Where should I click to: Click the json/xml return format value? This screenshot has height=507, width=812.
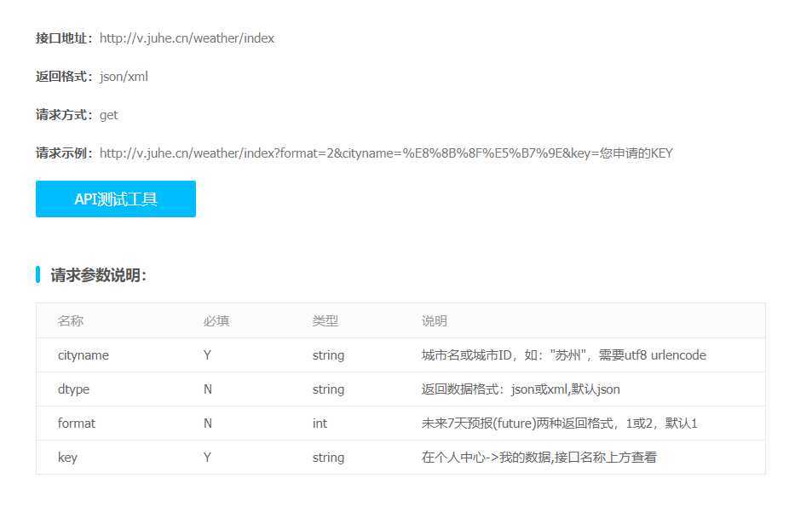coord(124,77)
